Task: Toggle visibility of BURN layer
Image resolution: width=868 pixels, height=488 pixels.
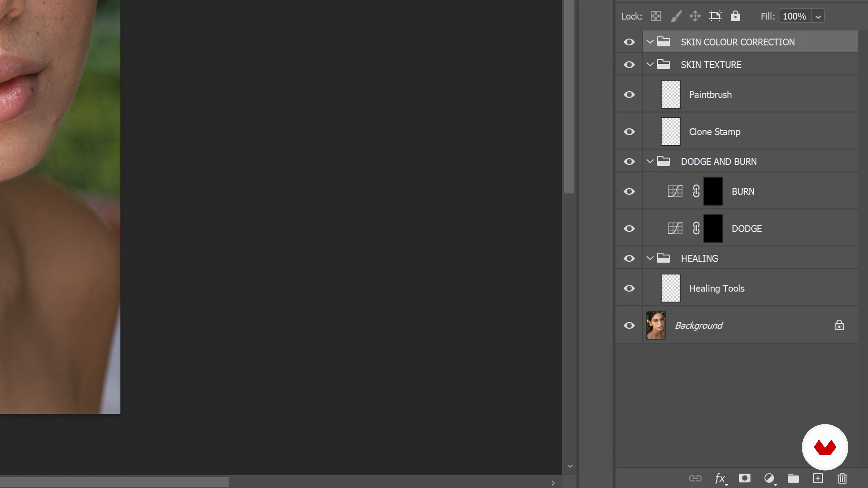Action: tap(629, 192)
